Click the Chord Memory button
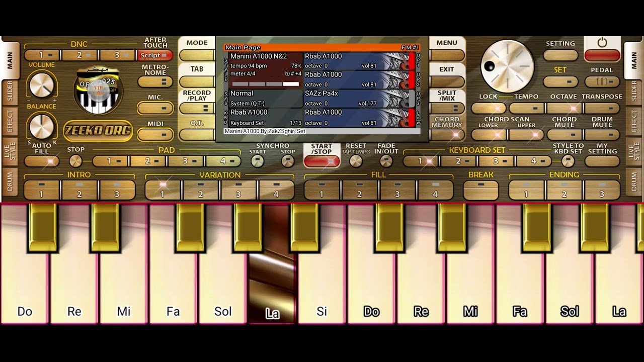This screenshot has height=362, width=644. coord(447,134)
